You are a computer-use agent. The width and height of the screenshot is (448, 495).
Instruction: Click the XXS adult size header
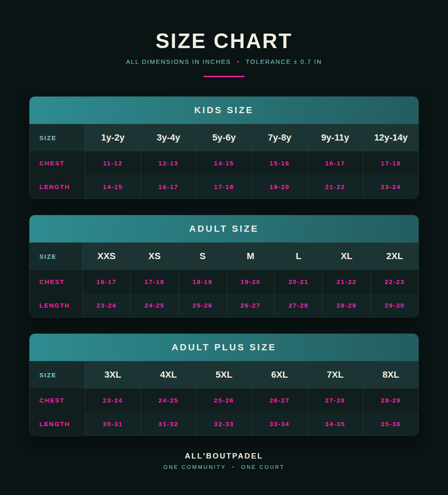click(x=107, y=256)
